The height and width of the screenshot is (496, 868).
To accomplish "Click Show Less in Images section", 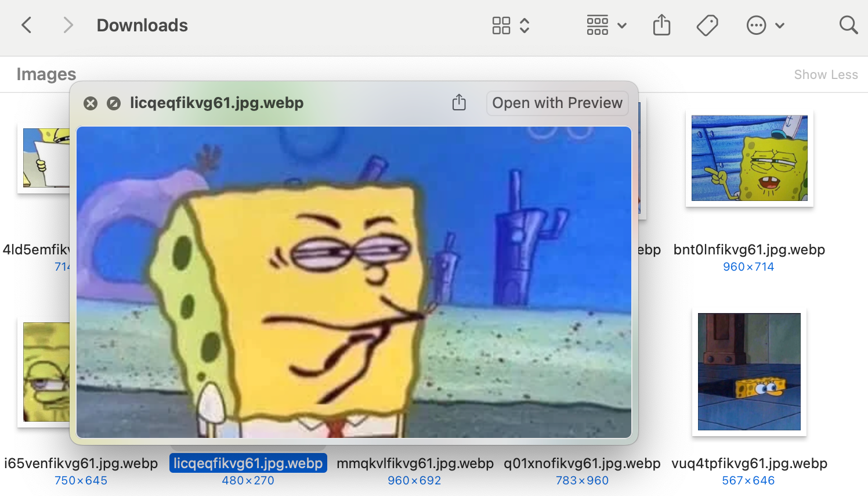I will pyautogui.click(x=826, y=74).
